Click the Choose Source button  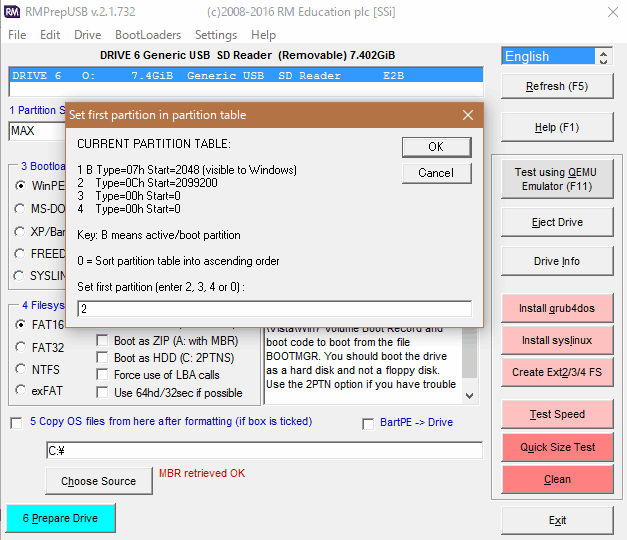[x=99, y=481]
